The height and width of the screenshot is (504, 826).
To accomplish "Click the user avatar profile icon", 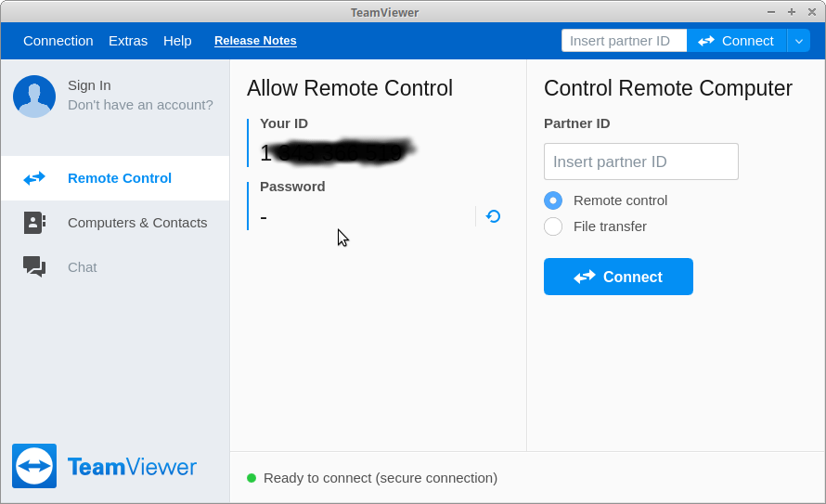I will (34, 96).
